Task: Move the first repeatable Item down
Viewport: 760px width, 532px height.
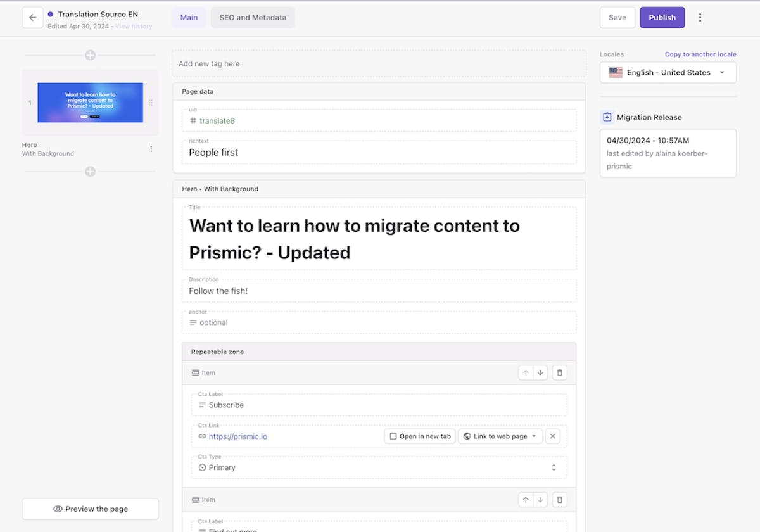Action: coord(540,372)
